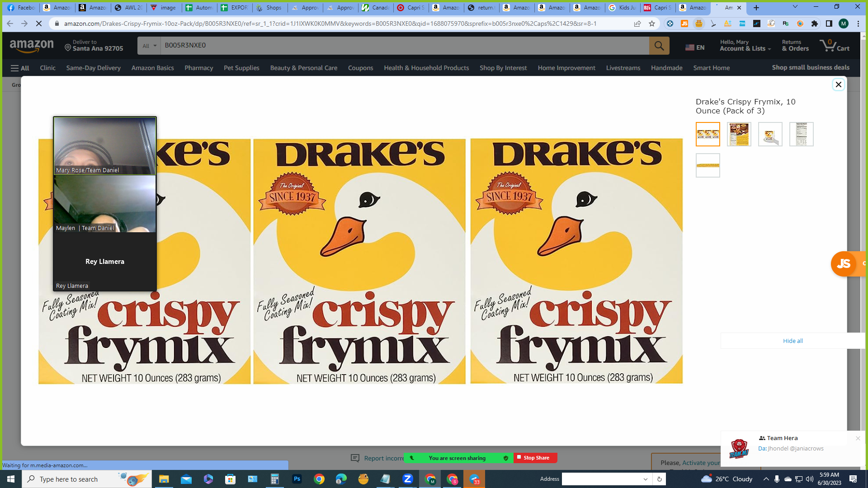Select the thin banner thumbnail in second row
868x488 pixels.
[x=708, y=165]
